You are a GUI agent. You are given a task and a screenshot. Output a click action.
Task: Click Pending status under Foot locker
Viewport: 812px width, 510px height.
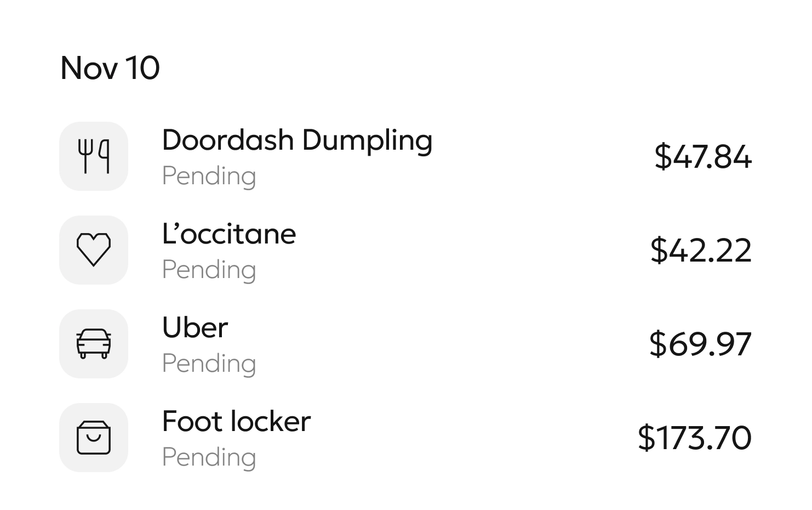[209, 458]
